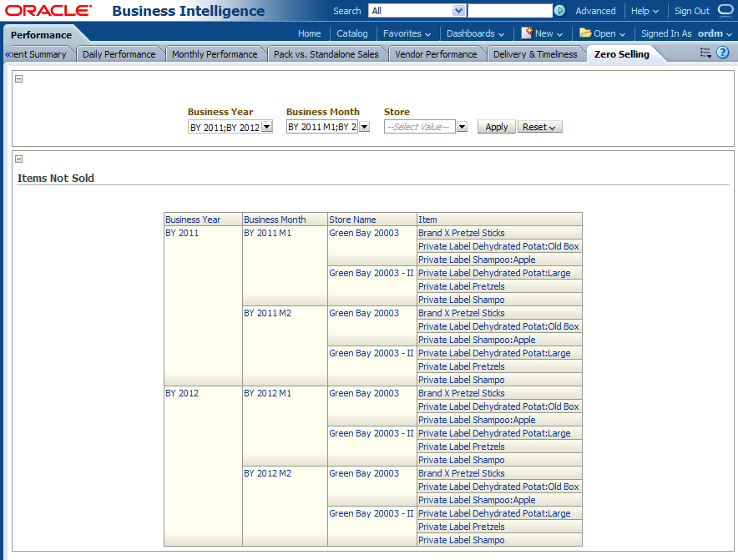Open the search scope All dropdown

[458, 11]
